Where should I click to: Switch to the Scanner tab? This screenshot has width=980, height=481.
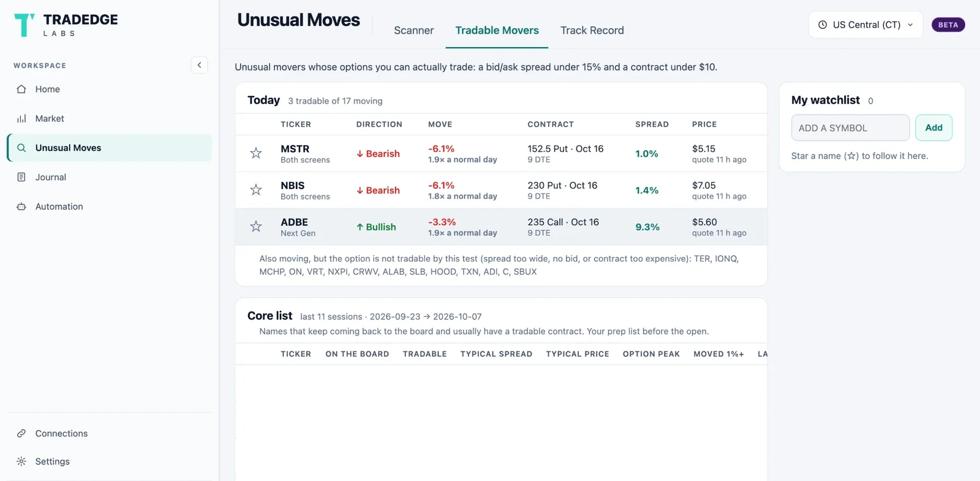click(x=413, y=31)
